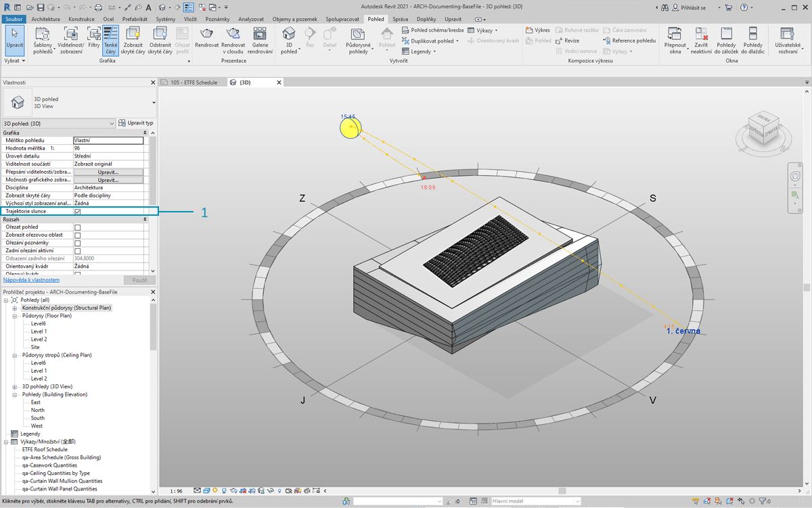The height and width of the screenshot is (508, 812).
Task: Click Přepnout okna switch windows
Action: [675, 40]
